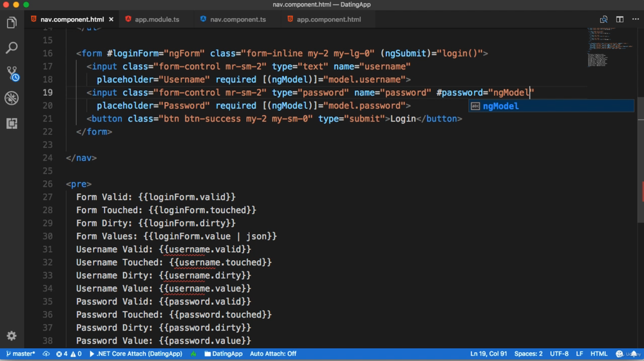The image size is (644, 361).
Task: Click the {{loginForm.touched}} expression
Action: point(202,210)
